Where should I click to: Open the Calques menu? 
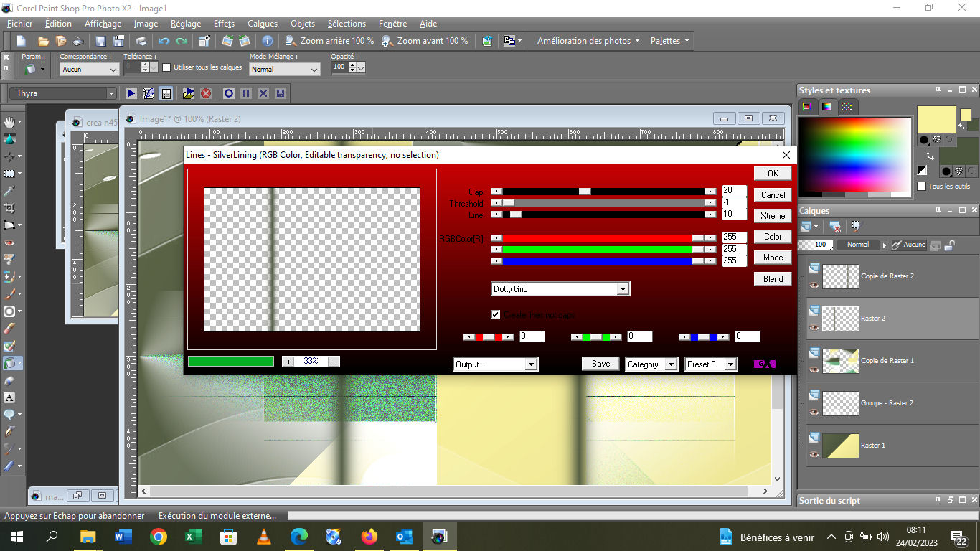coord(263,24)
